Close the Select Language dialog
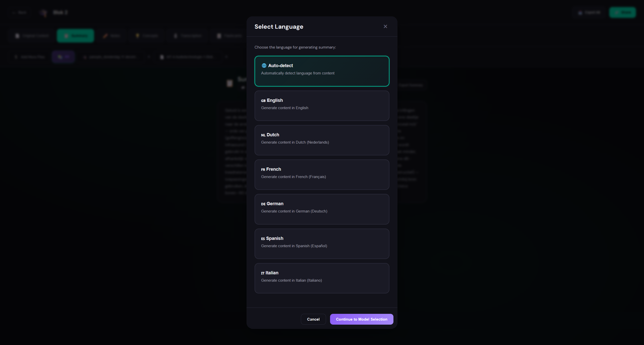Screen dimensions: 644x345 point(385,26)
